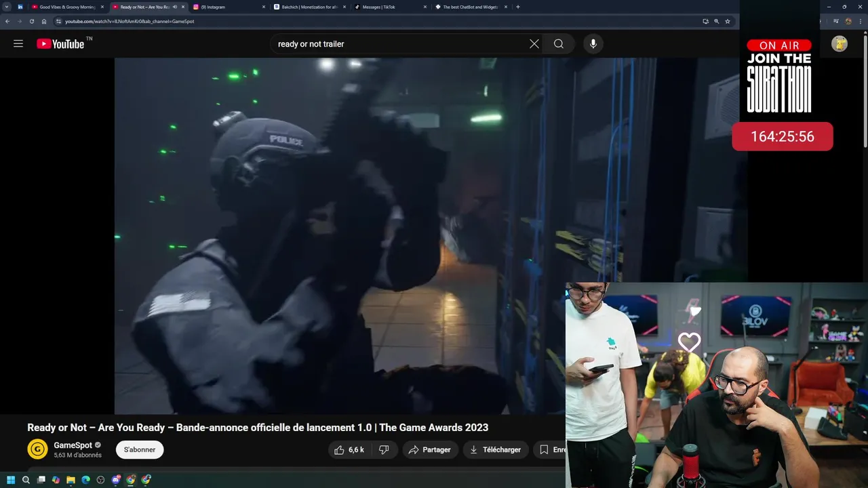The height and width of the screenshot is (488, 868).
Task: Run the search with magnifier button
Action: coord(558,43)
